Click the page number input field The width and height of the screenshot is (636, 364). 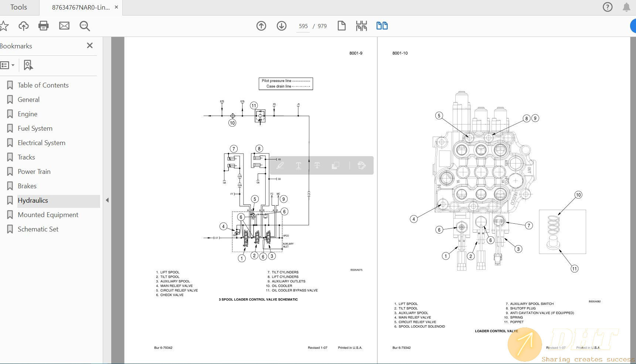(303, 26)
